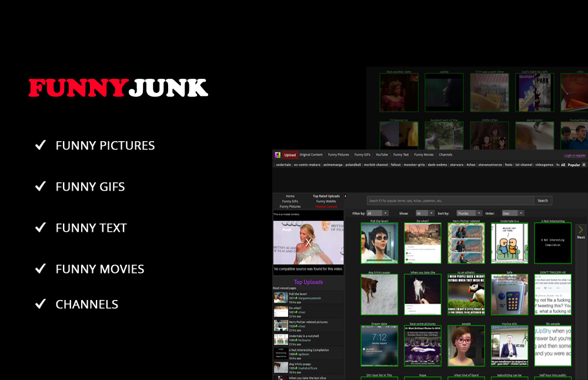The image size is (588, 380).
Task: Dismiss the video modal with the X
Action: click(308, 242)
